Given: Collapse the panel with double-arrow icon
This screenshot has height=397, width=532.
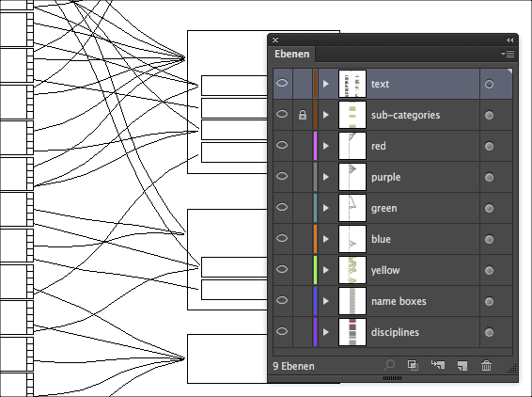Looking at the screenshot, I should point(509,40).
